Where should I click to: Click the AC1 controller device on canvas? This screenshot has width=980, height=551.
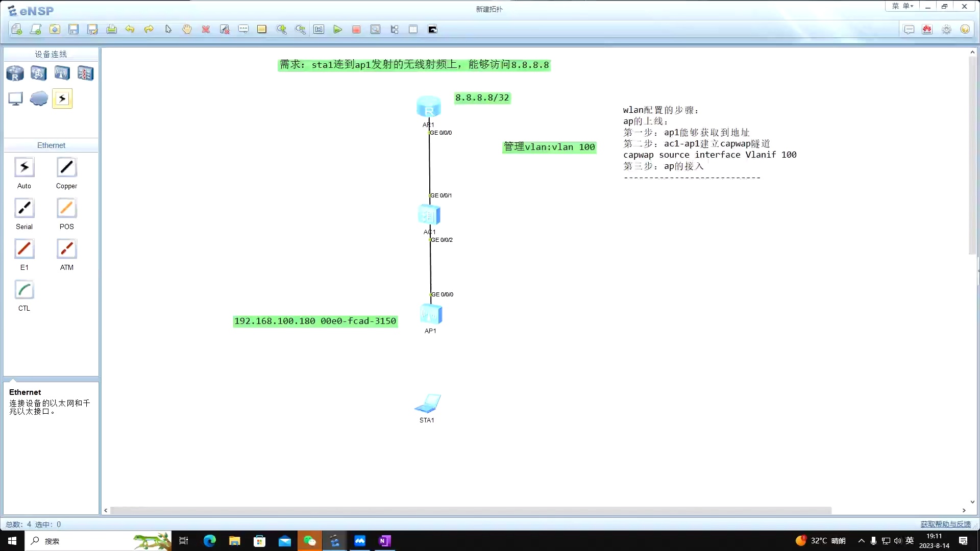(429, 215)
